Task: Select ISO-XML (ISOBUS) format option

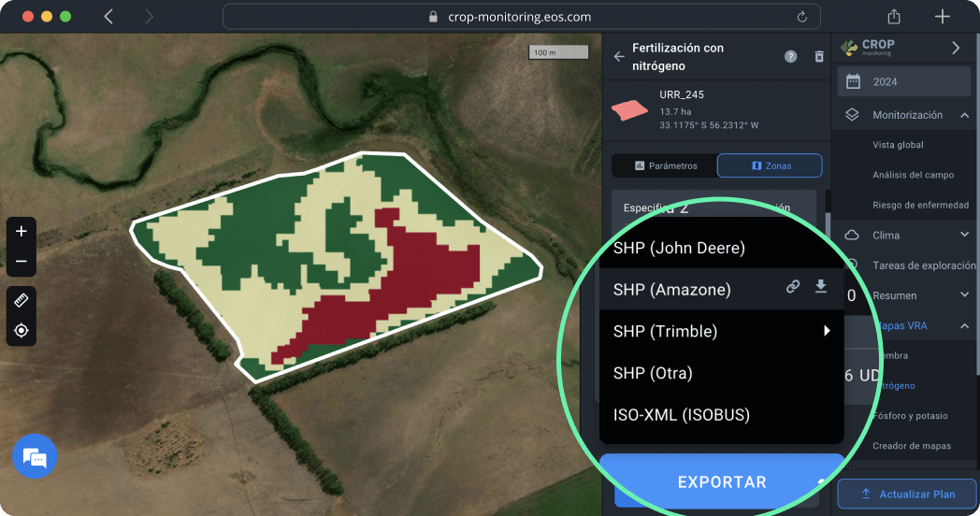Action: (682, 414)
